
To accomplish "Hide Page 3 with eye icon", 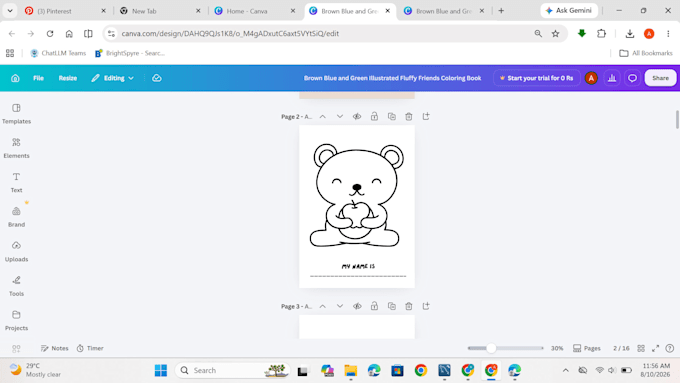I will click(357, 306).
